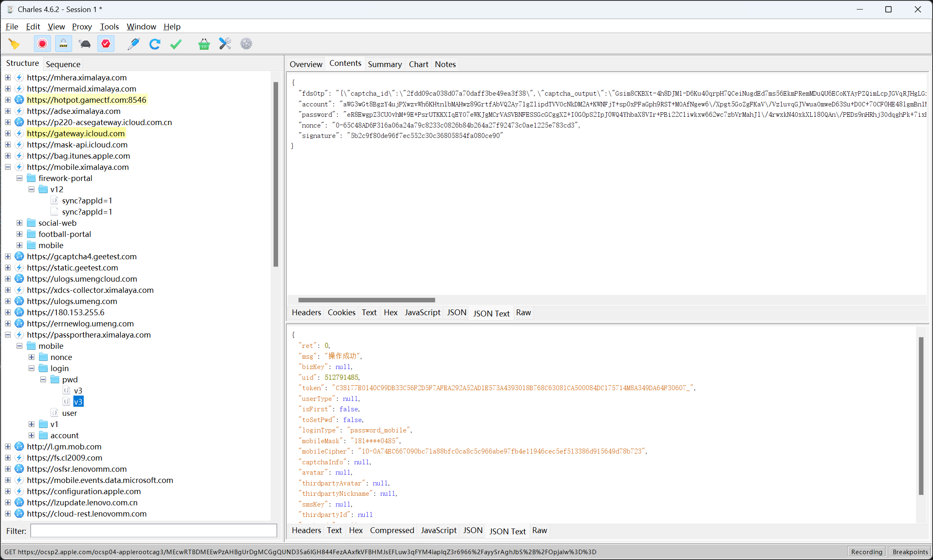Switch to the Overview tab

click(306, 64)
